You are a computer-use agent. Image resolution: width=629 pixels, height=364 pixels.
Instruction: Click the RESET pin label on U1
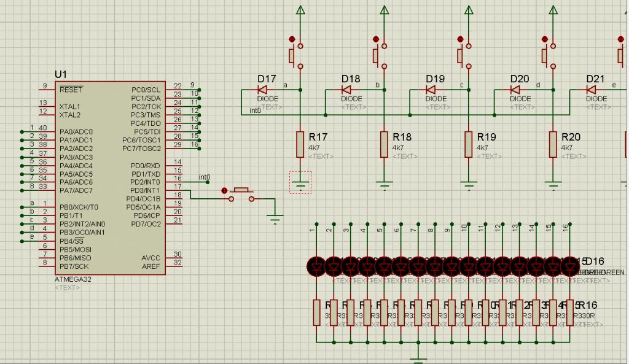71,90
